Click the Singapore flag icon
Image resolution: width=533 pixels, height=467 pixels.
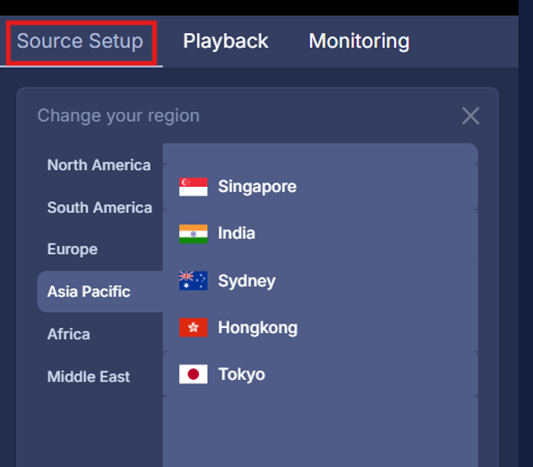(193, 187)
